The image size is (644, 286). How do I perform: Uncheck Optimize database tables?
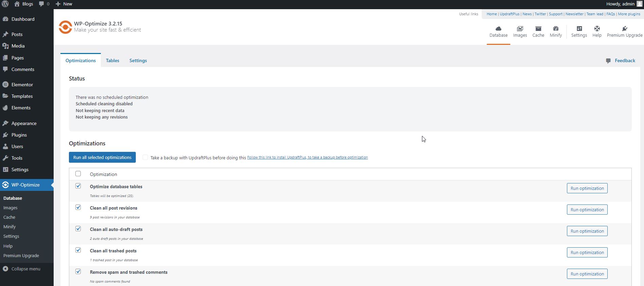(78, 186)
